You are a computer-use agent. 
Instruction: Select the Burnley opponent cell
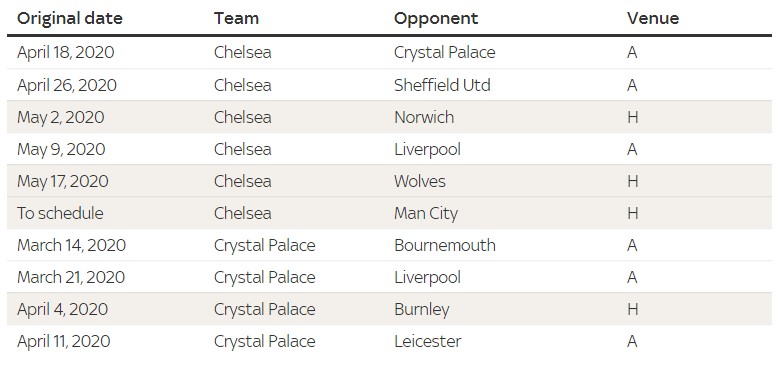pos(422,310)
